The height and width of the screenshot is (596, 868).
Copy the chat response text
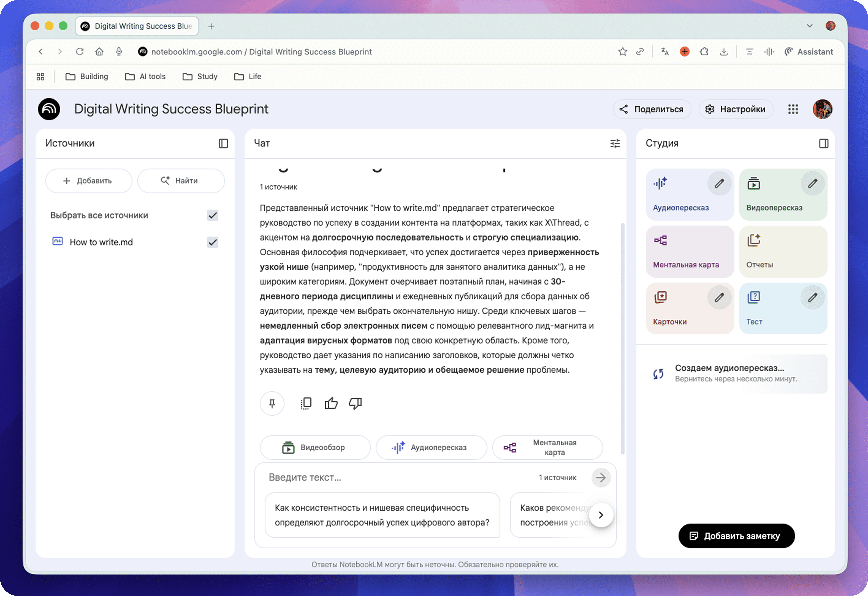click(x=306, y=403)
